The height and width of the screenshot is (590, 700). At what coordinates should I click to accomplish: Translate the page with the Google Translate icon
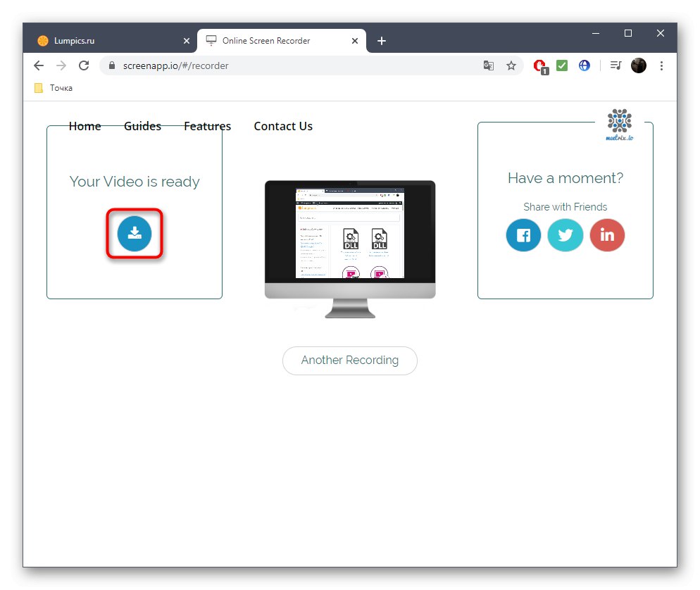coord(489,65)
